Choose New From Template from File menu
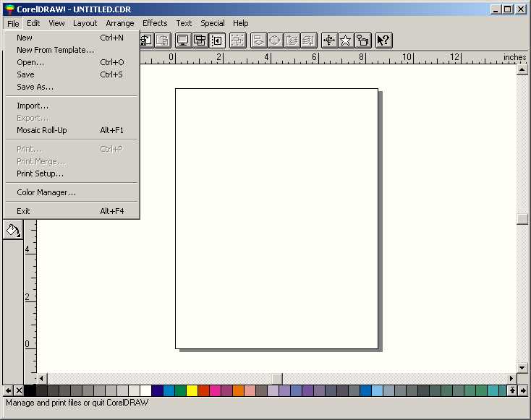 tap(55, 50)
